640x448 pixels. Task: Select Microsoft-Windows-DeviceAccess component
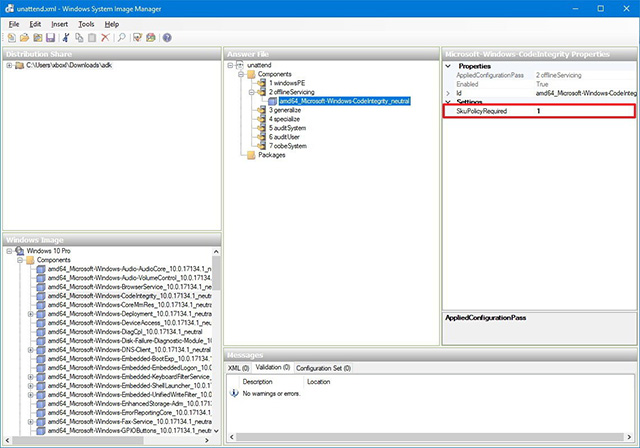tap(129, 323)
